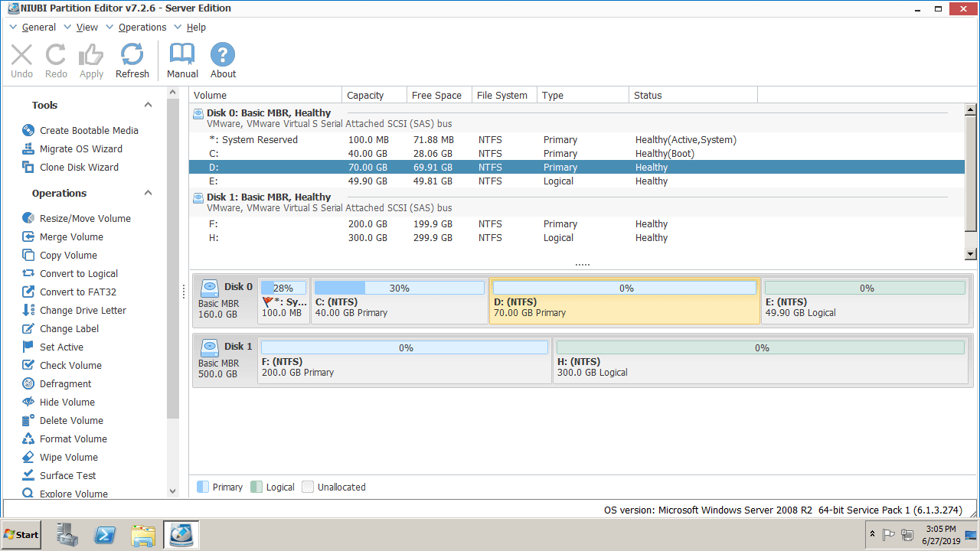Open the Operations menu
Screen dimensions: 980x551
click(x=142, y=28)
